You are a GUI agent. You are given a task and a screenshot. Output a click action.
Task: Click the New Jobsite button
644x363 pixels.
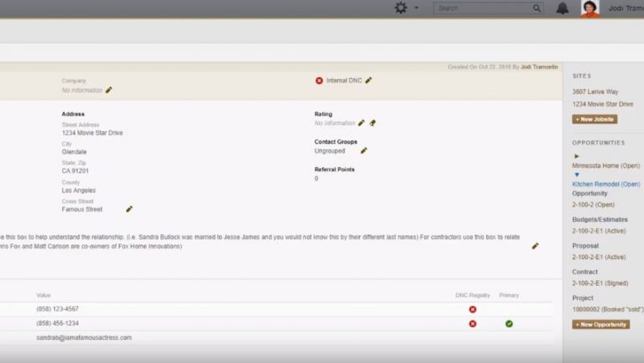(595, 119)
